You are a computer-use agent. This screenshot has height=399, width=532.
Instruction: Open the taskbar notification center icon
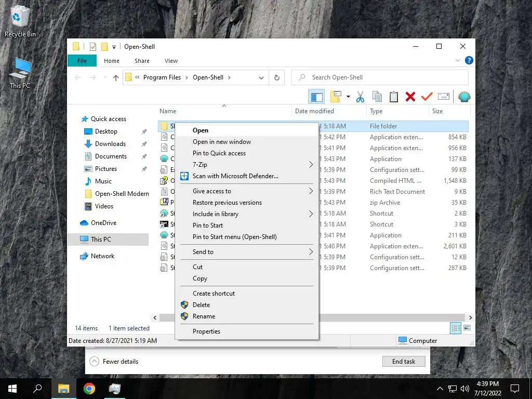515,389
